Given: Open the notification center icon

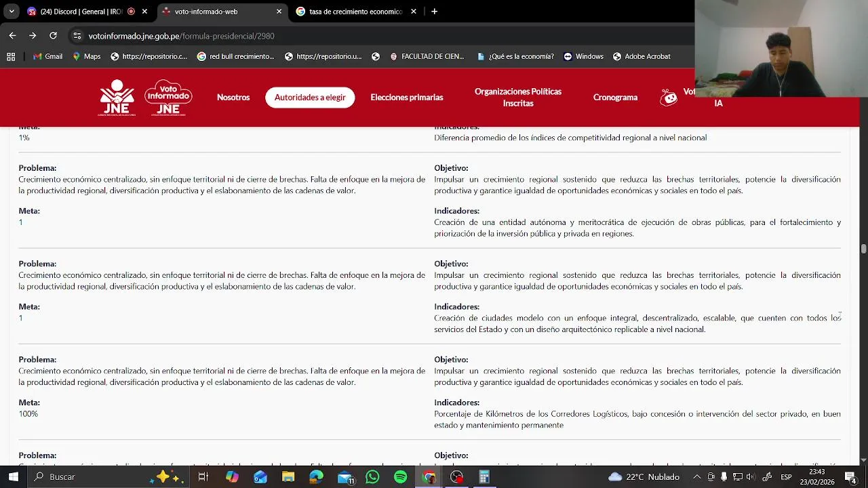Looking at the screenshot, I should point(850,477).
